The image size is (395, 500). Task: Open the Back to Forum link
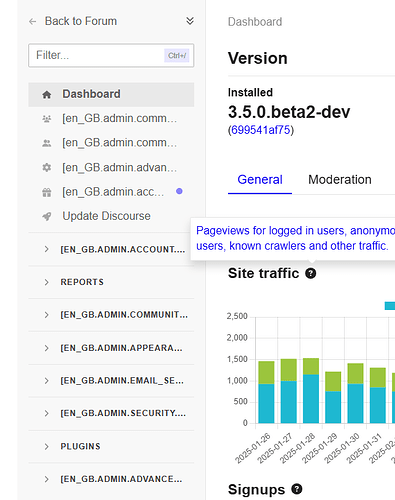click(x=81, y=21)
